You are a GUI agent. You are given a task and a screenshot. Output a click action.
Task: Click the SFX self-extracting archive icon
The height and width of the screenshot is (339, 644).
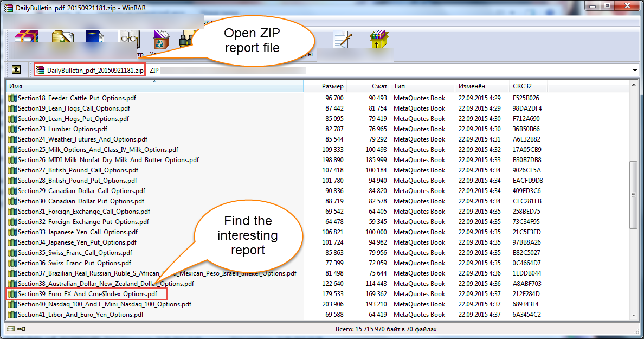point(378,39)
